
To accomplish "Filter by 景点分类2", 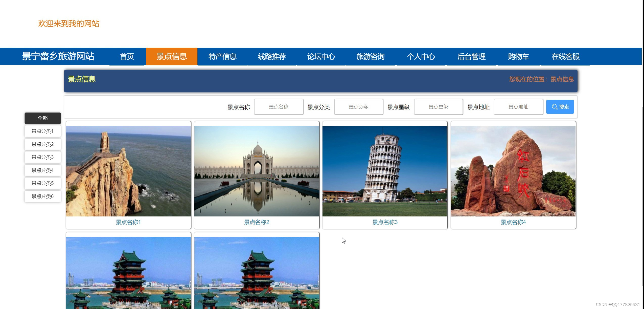I will coord(43,144).
